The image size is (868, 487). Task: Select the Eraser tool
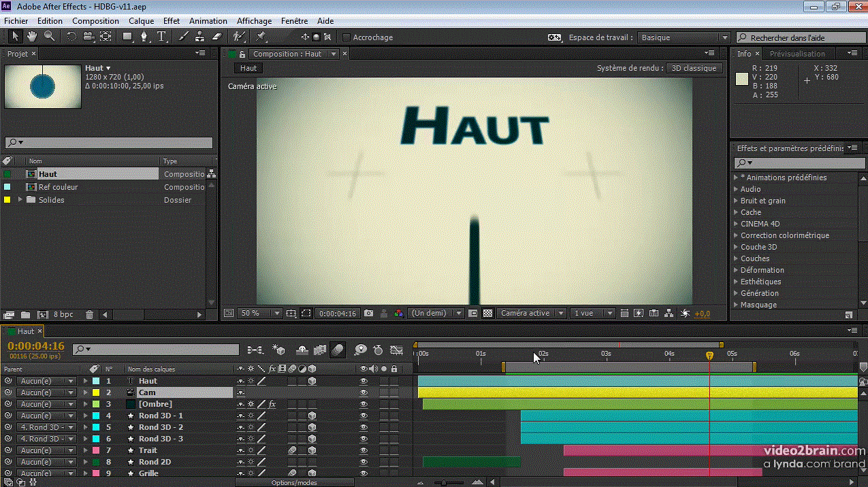coord(217,37)
